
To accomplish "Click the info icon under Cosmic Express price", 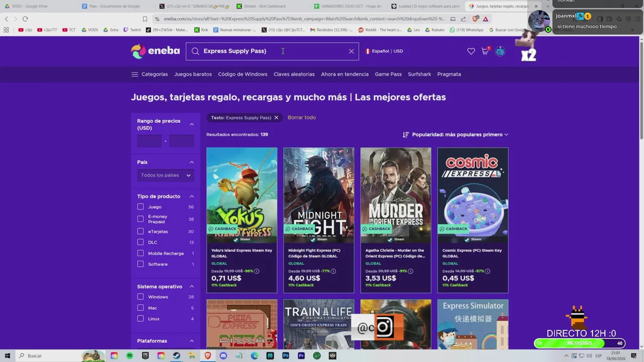I will (488, 271).
